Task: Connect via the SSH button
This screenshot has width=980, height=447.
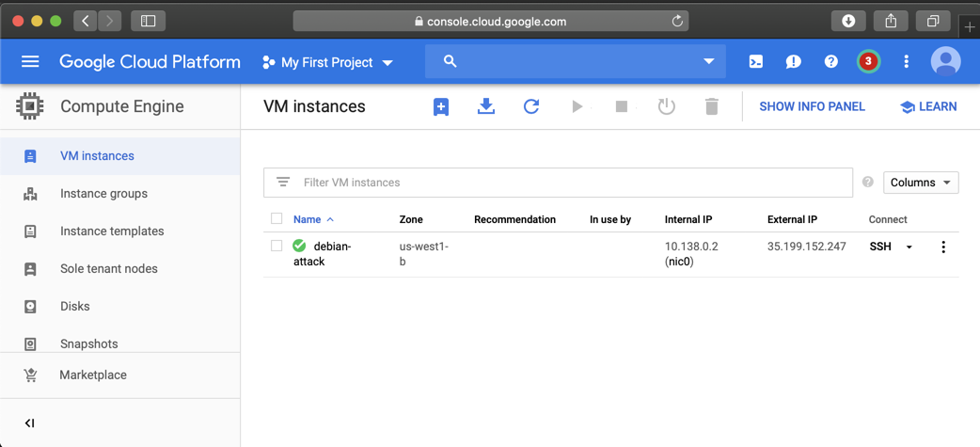Action: 880,247
